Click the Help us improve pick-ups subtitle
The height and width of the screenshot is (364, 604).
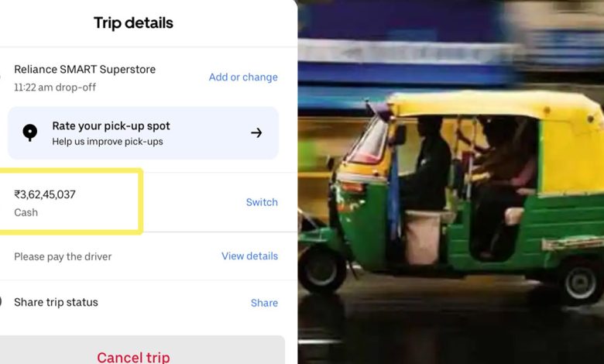click(x=108, y=142)
